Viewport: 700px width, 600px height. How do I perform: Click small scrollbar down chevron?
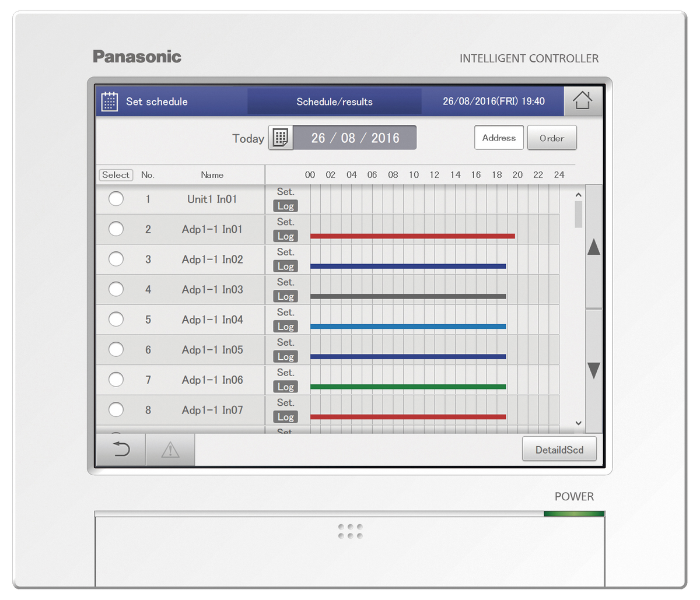tap(579, 423)
